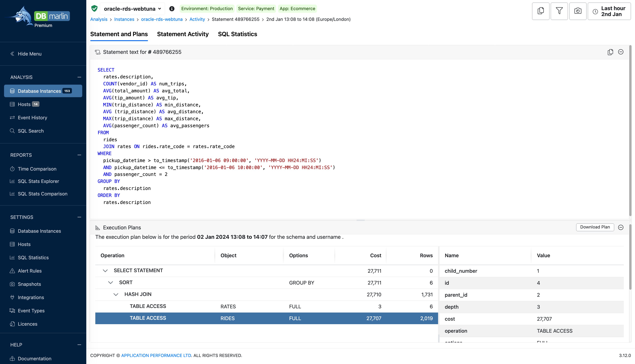The height and width of the screenshot is (364, 635).
Task: Click the Hide Menu button
Action: point(26,54)
